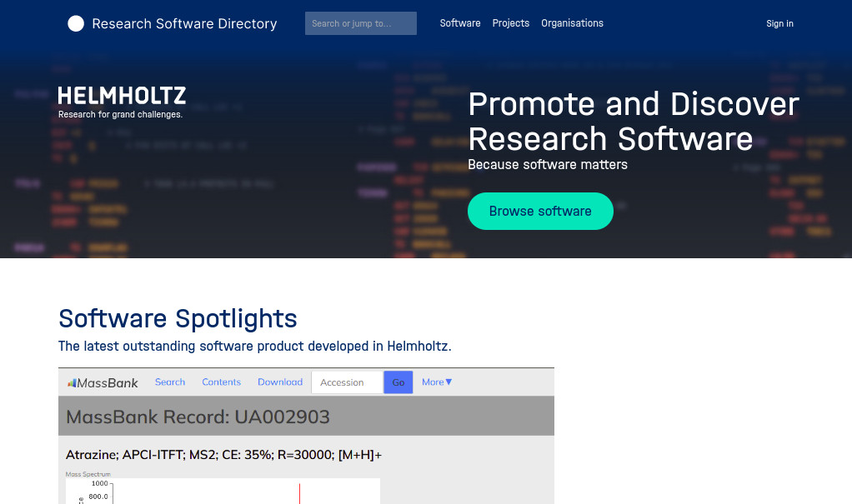This screenshot has width=852, height=504.
Task: Open the Projects menu item
Action: pos(510,23)
